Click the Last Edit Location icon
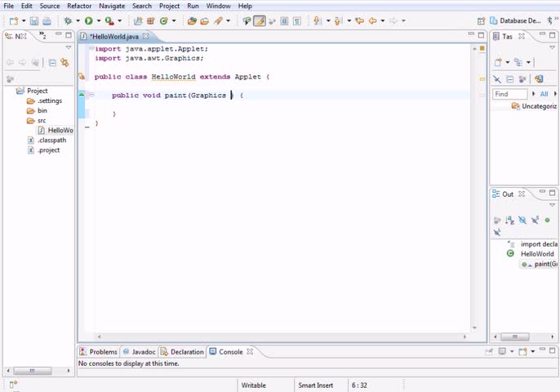This screenshot has height=392, width=560. [360, 21]
